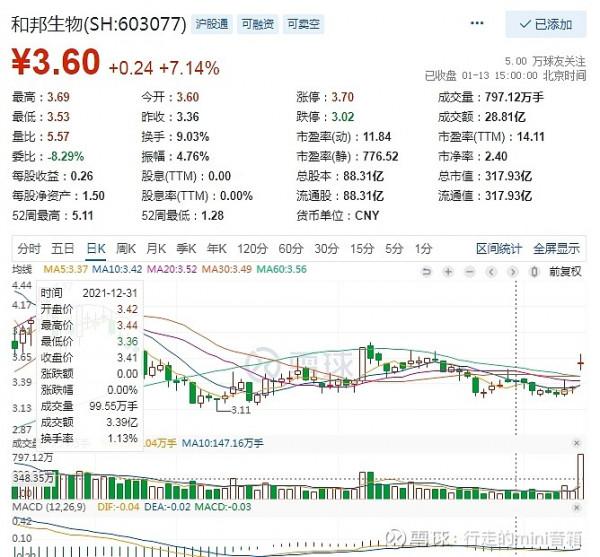
Task: Switch to the 分时 chart tab
Action: 29,248
